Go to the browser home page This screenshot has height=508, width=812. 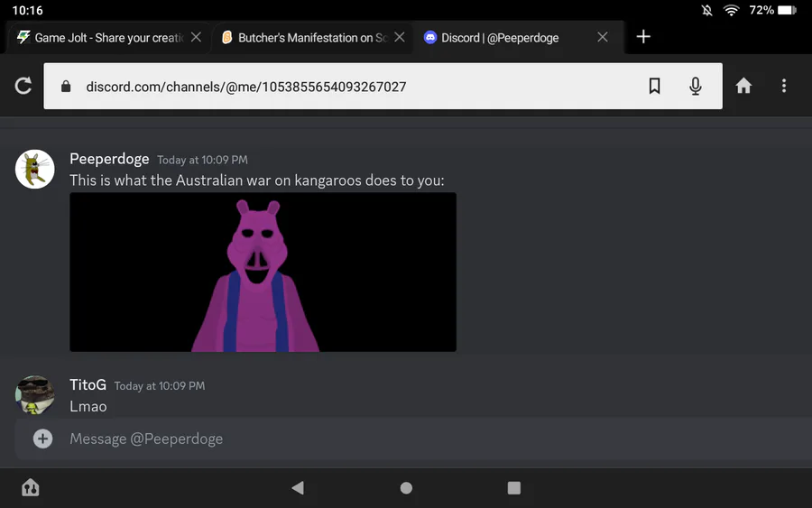point(743,86)
